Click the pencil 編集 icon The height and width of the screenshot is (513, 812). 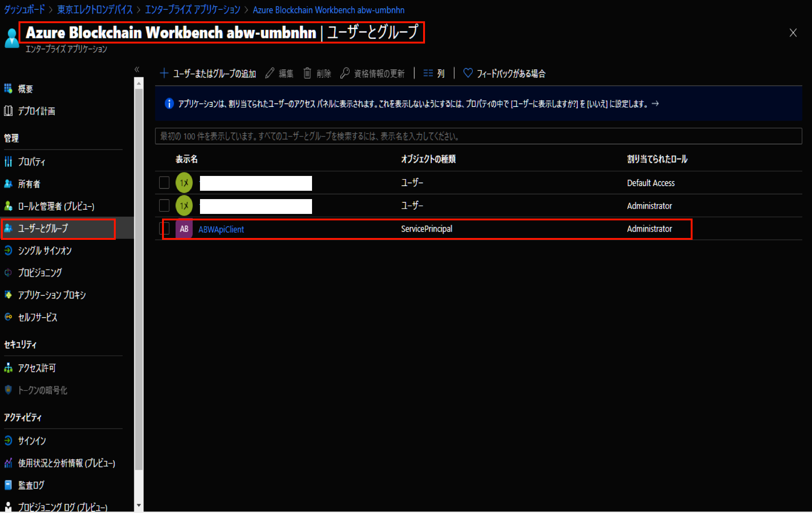pyautogui.click(x=270, y=73)
